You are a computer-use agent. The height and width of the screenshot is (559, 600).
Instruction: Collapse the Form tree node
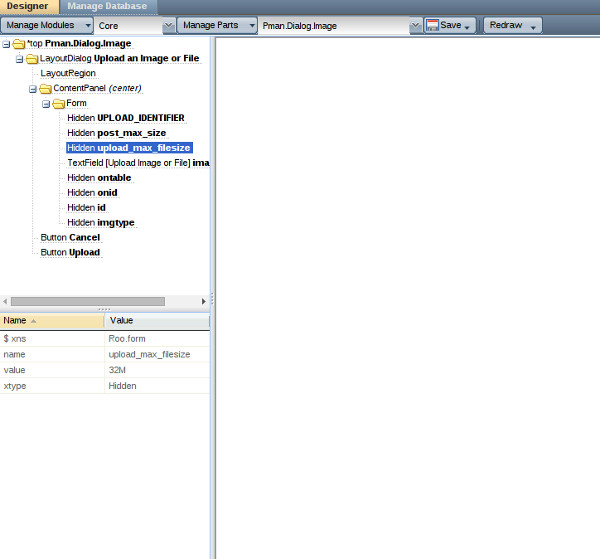tap(46, 104)
